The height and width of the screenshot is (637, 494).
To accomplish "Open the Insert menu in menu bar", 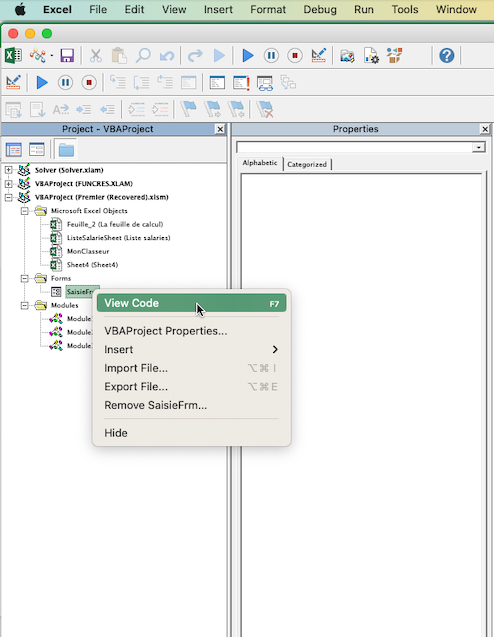I will (218, 9).
